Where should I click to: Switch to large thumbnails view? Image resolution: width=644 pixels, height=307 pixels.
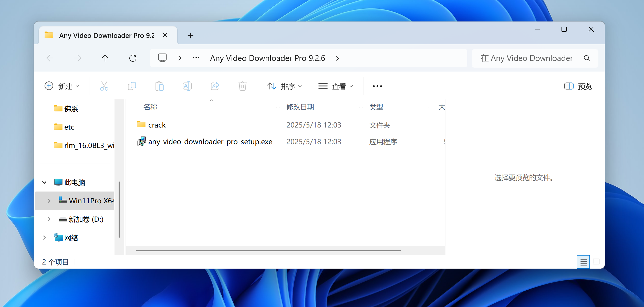pyautogui.click(x=596, y=262)
